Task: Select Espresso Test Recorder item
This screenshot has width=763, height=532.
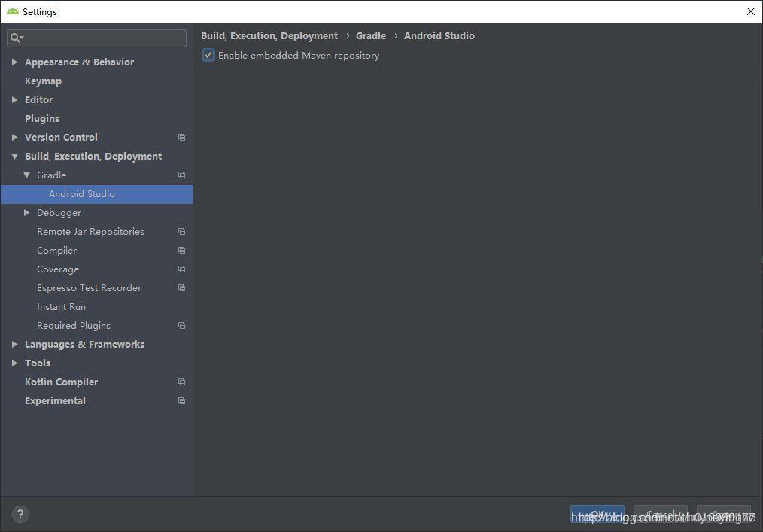Action: click(x=89, y=288)
